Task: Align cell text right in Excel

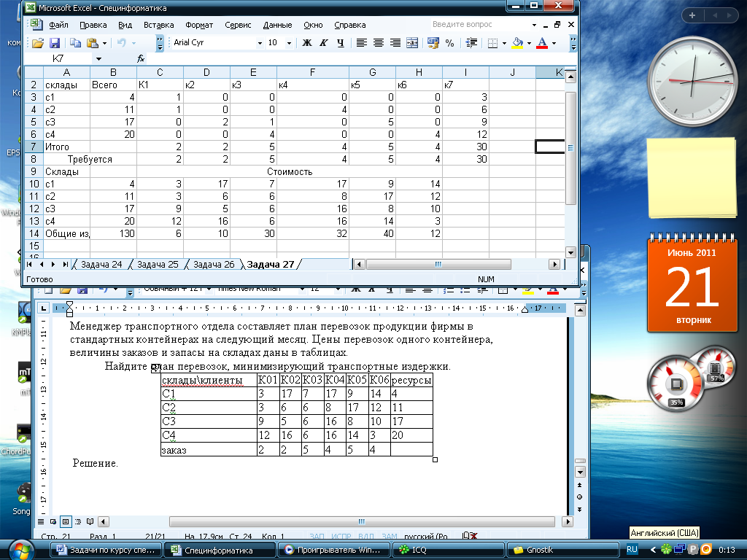Action: [395, 43]
